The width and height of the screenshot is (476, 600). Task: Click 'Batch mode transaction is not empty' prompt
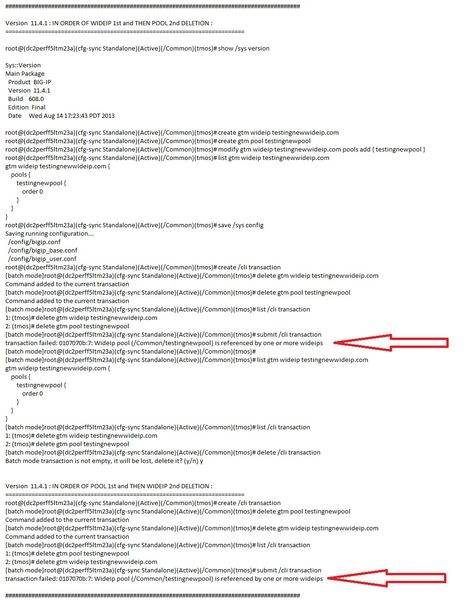coord(104,461)
